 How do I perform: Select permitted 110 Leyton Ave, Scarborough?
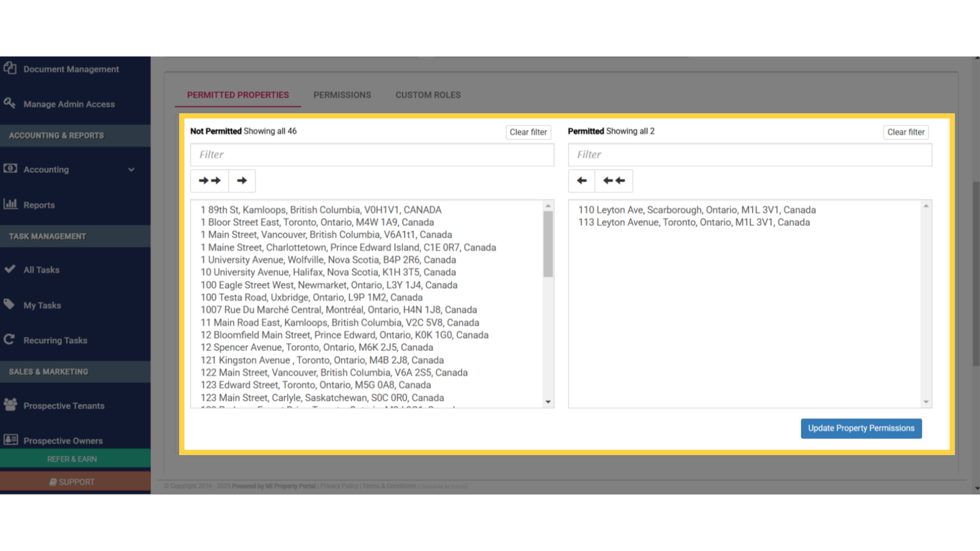pyautogui.click(x=697, y=210)
